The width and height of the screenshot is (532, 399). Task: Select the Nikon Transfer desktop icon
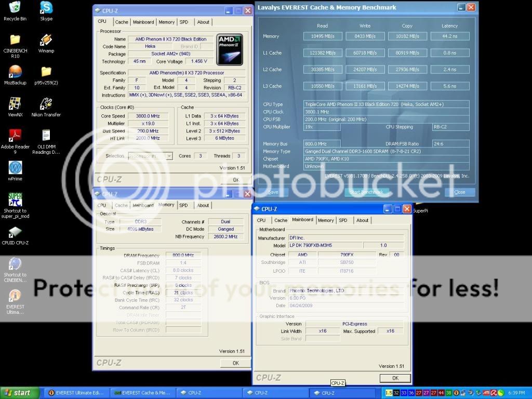pos(46,107)
